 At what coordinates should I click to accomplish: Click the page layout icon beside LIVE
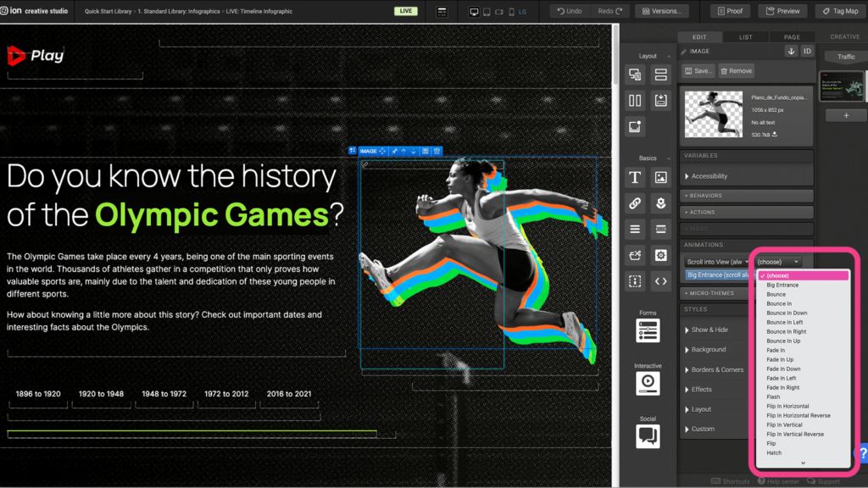(442, 11)
